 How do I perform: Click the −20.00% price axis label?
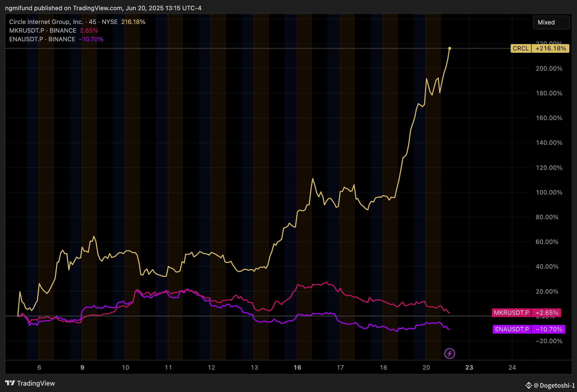(549, 341)
